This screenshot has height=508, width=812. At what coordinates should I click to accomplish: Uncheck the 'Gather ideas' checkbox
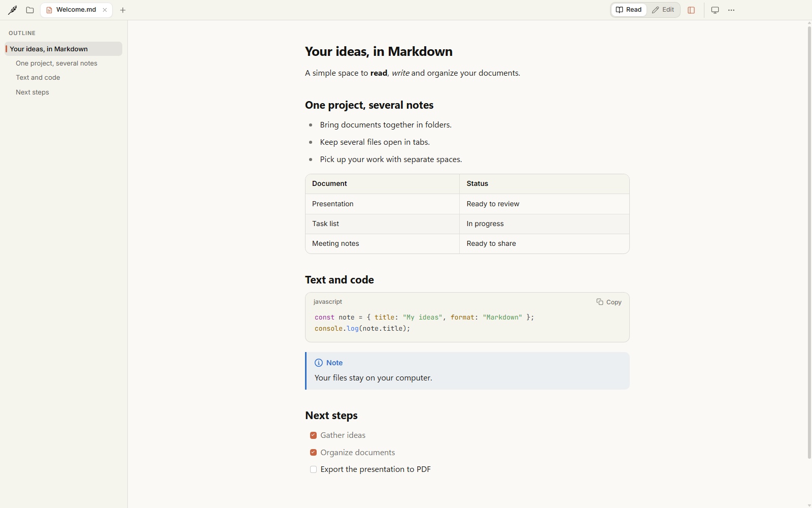313,435
